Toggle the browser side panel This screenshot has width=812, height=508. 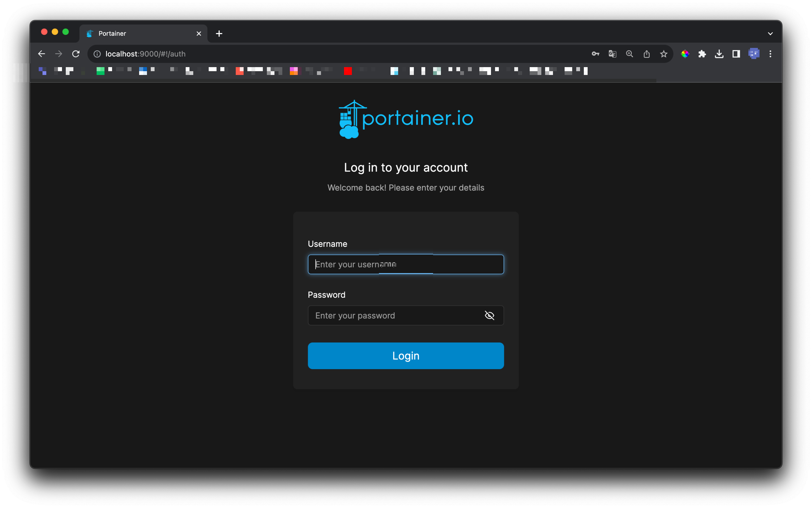[x=736, y=54]
